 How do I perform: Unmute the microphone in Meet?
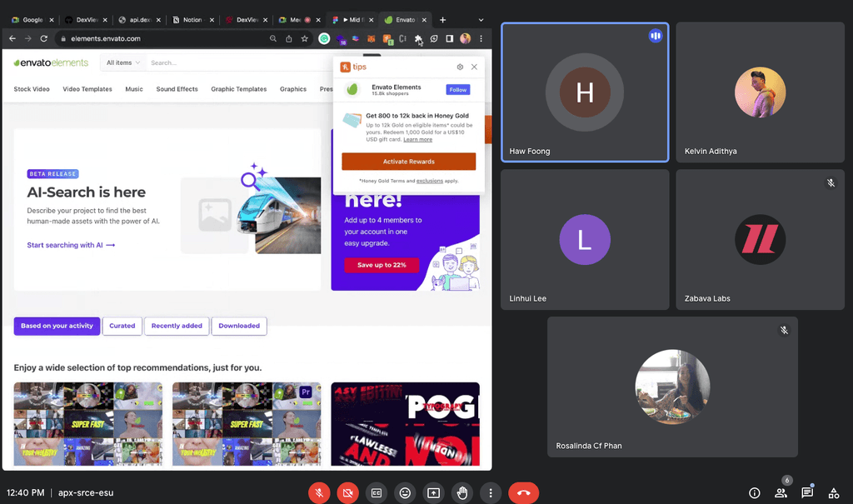coord(319,493)
